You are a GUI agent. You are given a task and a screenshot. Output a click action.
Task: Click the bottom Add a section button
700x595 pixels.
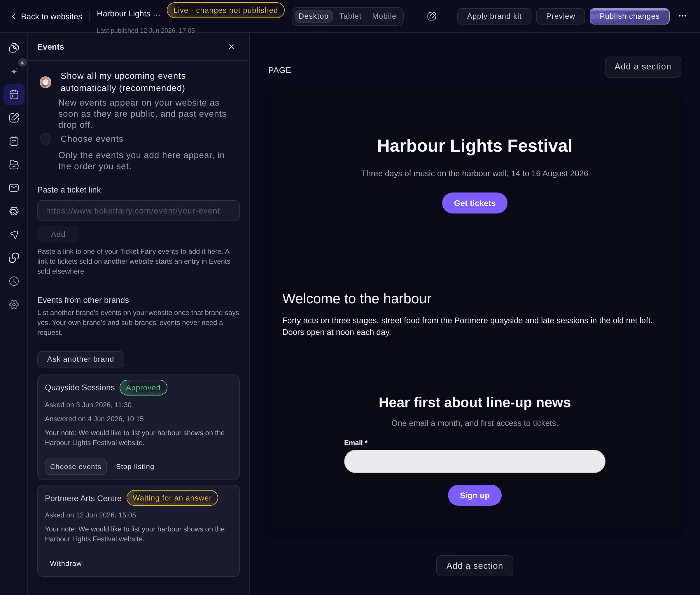(x=475, y=566)
